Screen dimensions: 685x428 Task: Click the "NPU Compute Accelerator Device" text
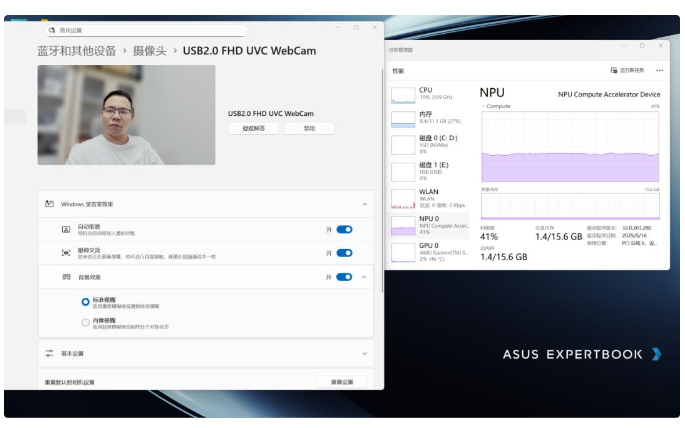click(609, 94)
